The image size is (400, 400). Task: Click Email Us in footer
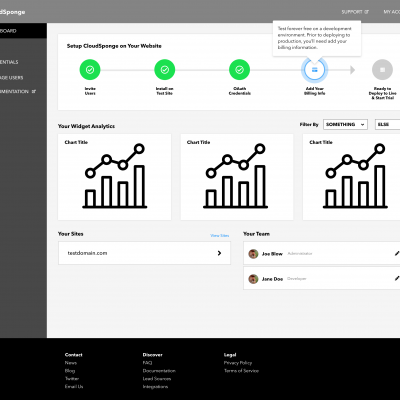74,387
